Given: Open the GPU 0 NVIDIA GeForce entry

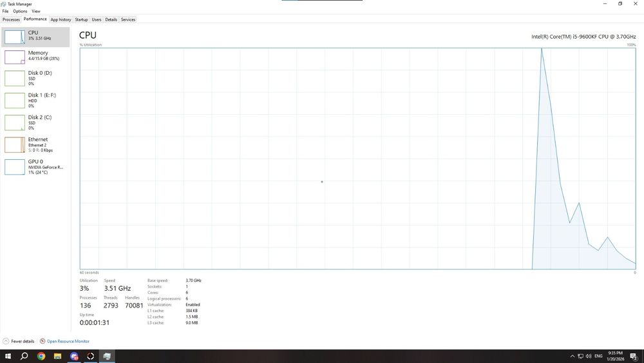Looking at the screenshot, I should [x=35, y=167].
